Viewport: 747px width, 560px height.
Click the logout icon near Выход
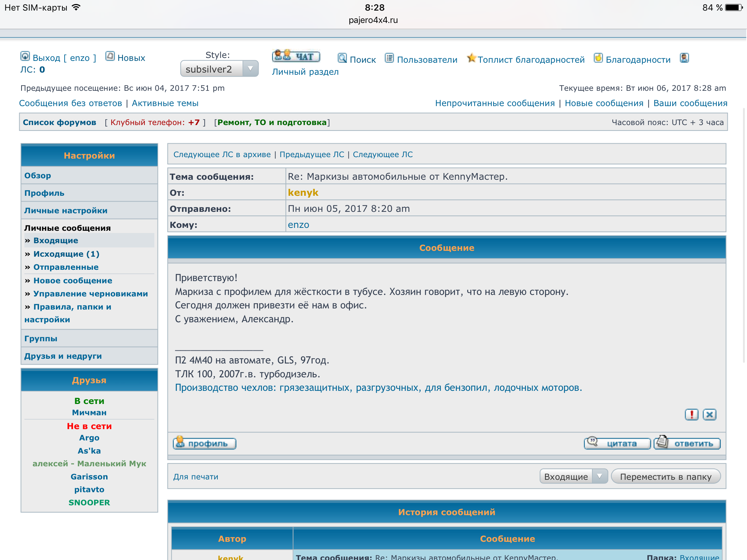pos(25,56)
